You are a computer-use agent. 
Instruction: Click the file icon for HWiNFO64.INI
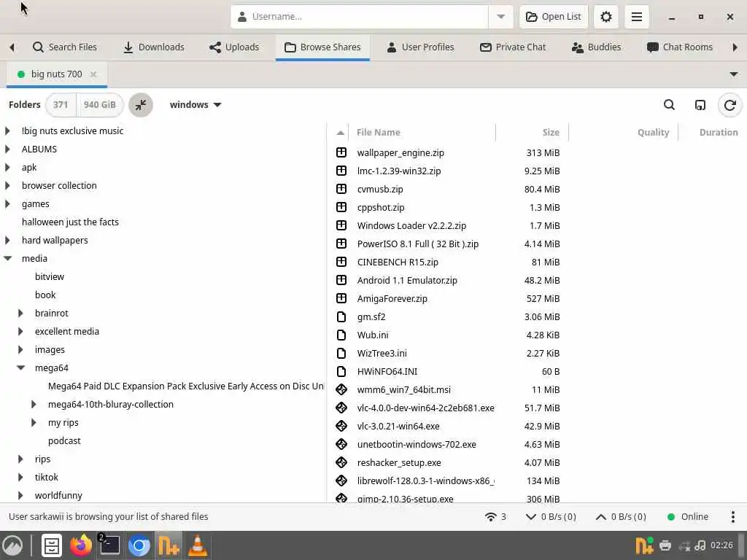[341, 371]
